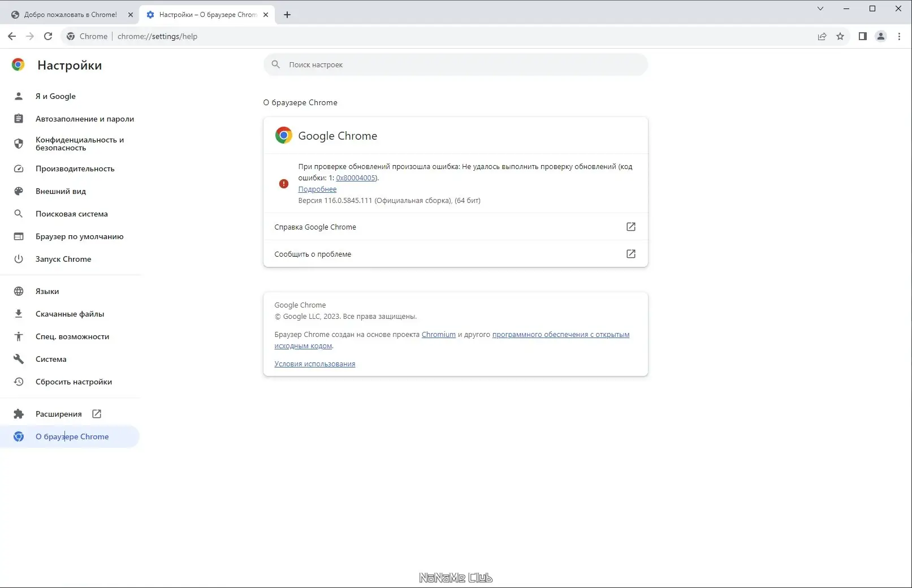Click external-link icon beside 'Расширения'

click(97, 414)
